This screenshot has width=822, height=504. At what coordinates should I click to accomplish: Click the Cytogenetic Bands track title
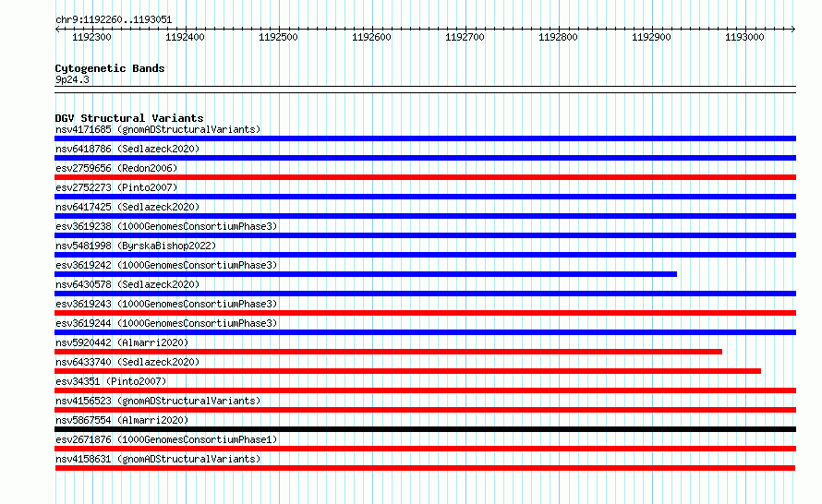coord(110,68)
